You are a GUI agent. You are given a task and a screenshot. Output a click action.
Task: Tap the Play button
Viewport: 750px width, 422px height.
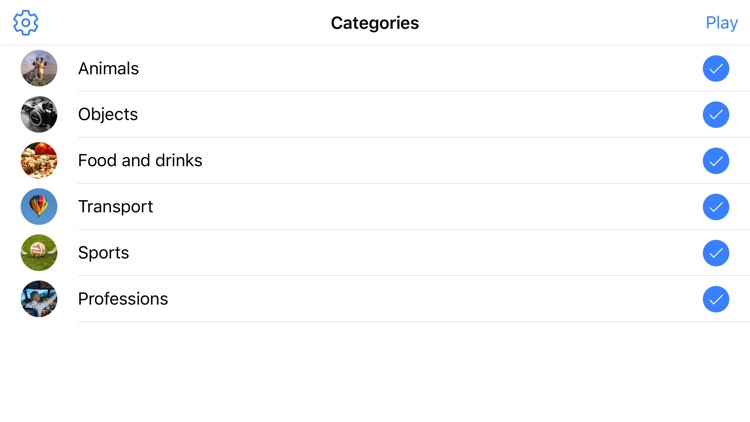point(721,23)
